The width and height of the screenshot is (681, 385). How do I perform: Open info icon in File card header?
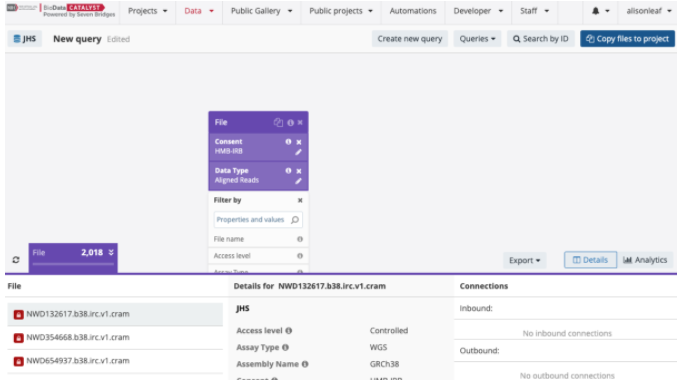tap(291, 123)
